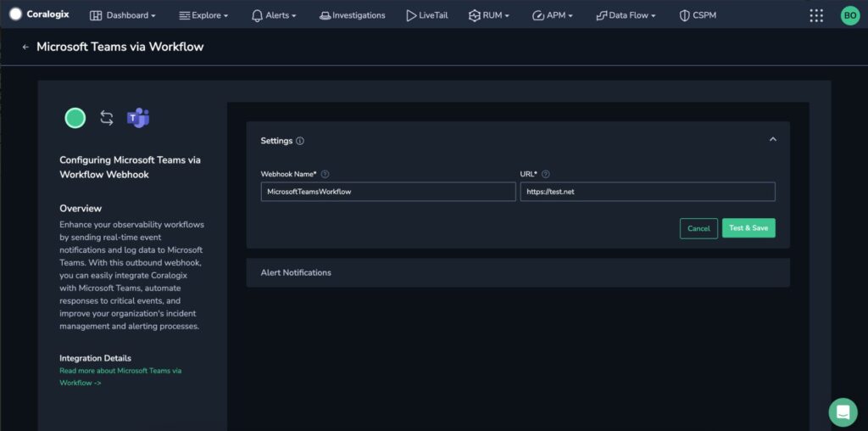Click the Microsoft Teams logo icon

[x=138, y=118]
